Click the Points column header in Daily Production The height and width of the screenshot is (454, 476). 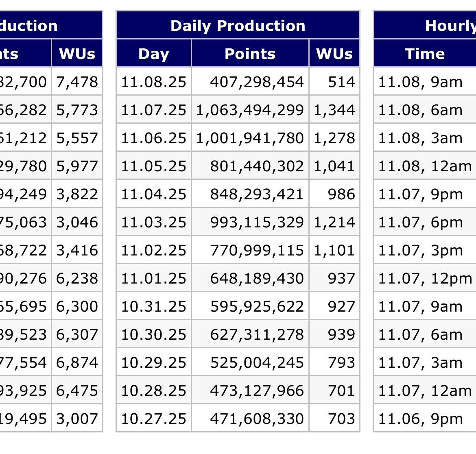point(250,54)
